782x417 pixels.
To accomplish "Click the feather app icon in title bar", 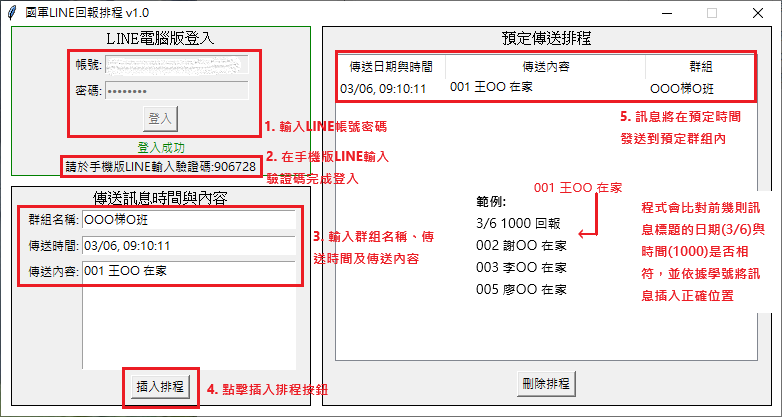I will click(12, 13).
